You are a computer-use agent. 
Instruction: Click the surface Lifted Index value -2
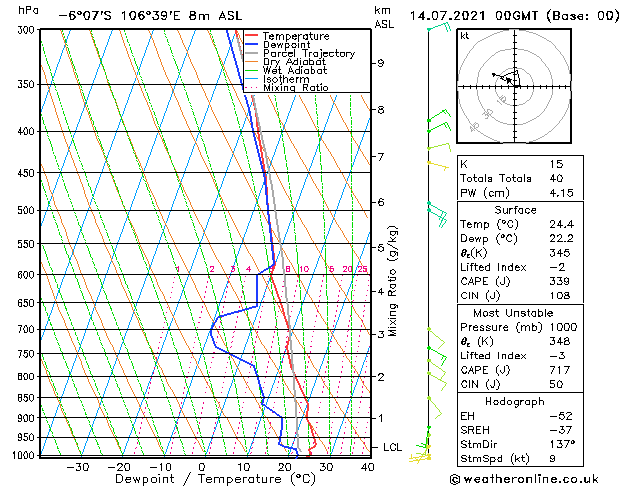(557, 267)
